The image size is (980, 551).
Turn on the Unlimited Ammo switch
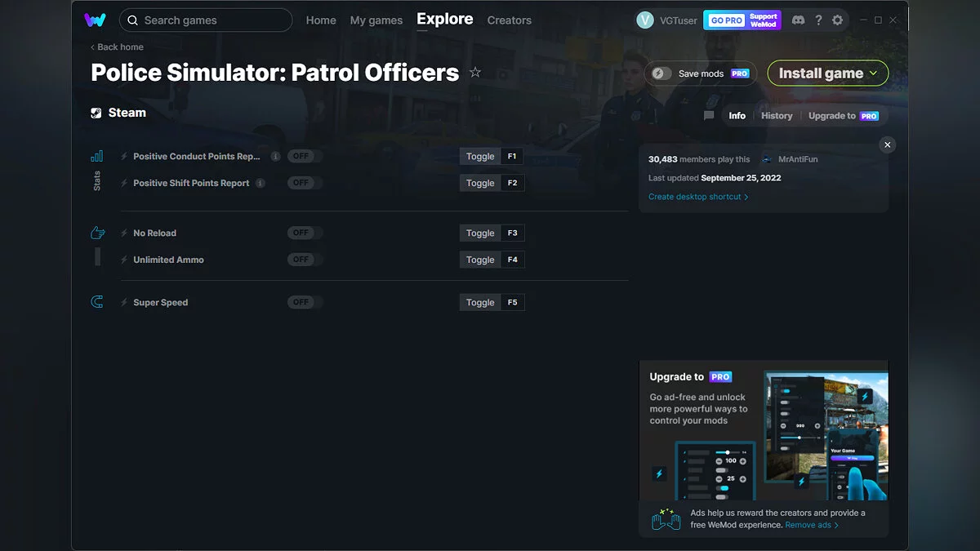[x=303, y=259]
